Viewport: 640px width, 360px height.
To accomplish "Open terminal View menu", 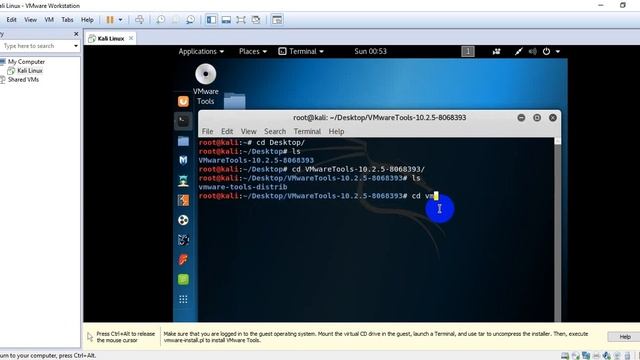I will (x=249, y=131).
